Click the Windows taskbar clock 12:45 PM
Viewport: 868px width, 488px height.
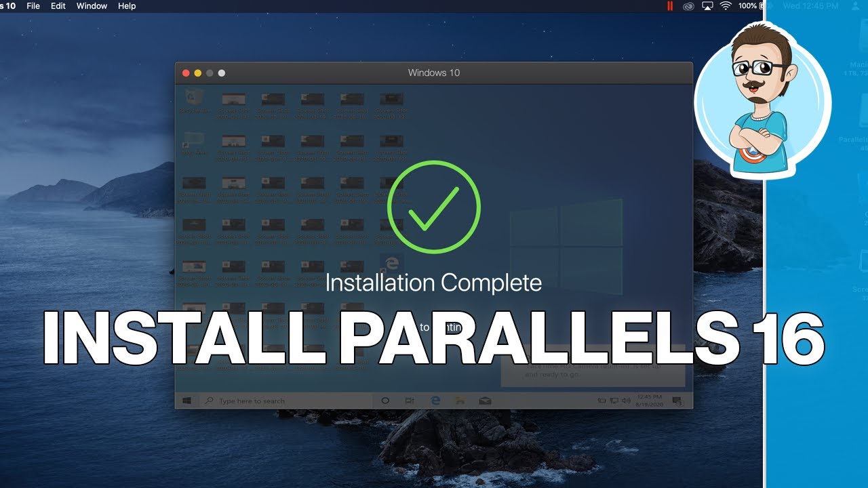pos(650,401)
